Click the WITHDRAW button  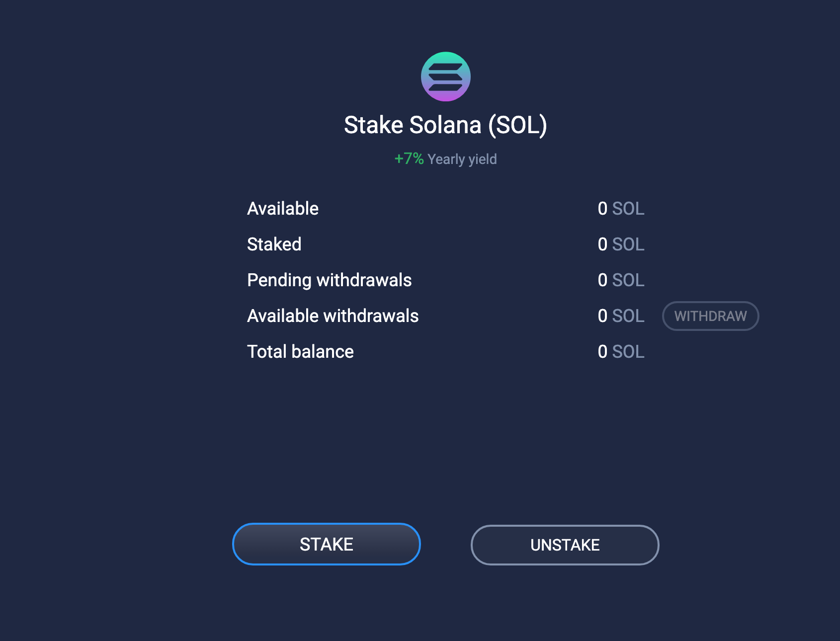coord(710,316)
